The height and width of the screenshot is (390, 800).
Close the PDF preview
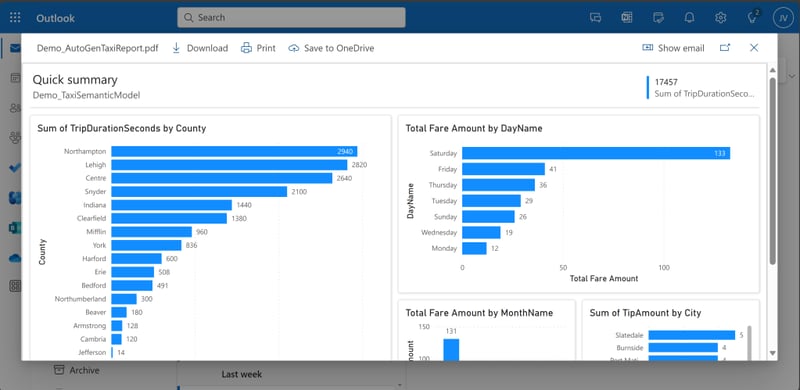pos(754,47)
